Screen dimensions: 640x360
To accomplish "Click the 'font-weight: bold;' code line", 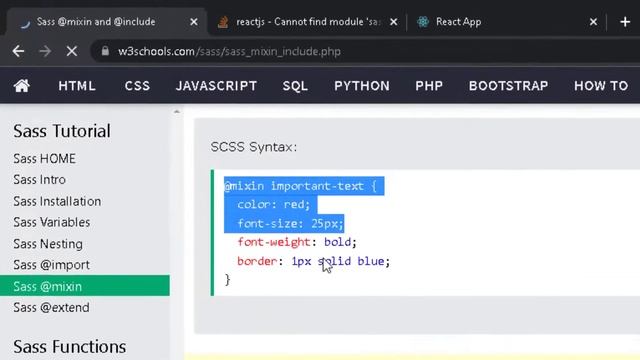I will 297,242.
